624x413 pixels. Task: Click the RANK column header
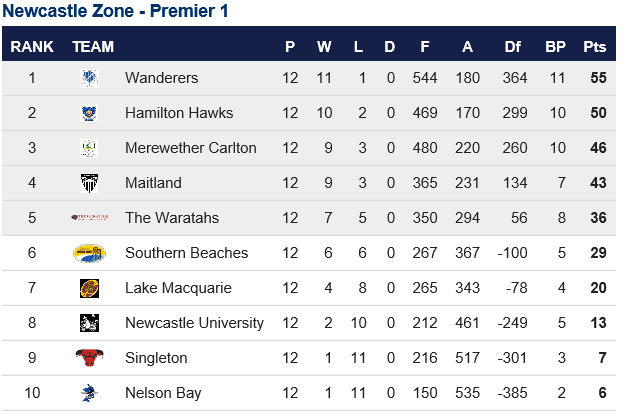click(32, 47)
